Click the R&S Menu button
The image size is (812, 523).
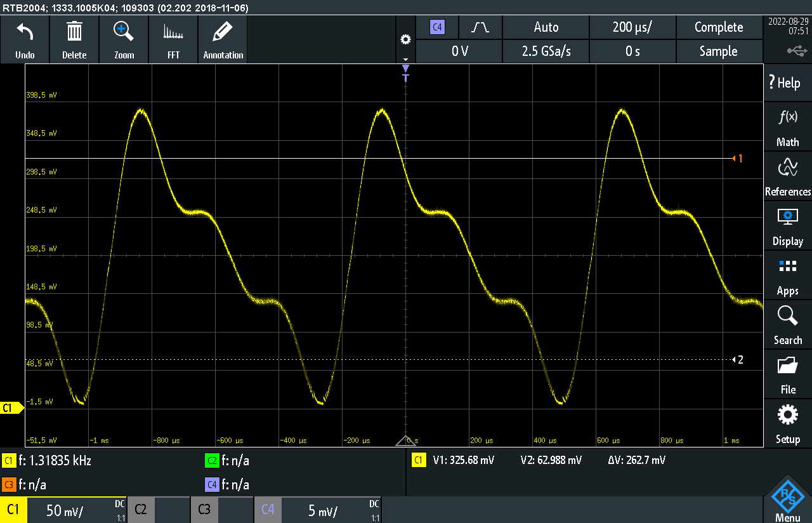[x=787, y=500]
